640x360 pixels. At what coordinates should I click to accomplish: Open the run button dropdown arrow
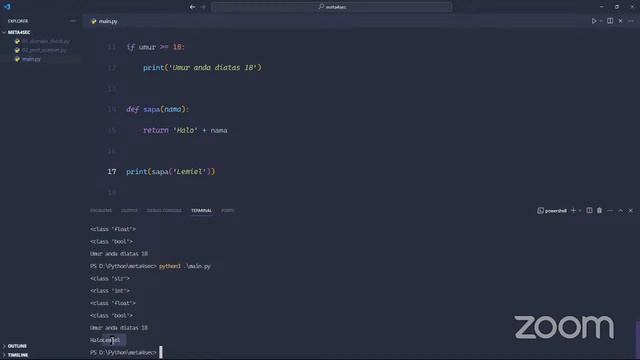coord(601,21)
